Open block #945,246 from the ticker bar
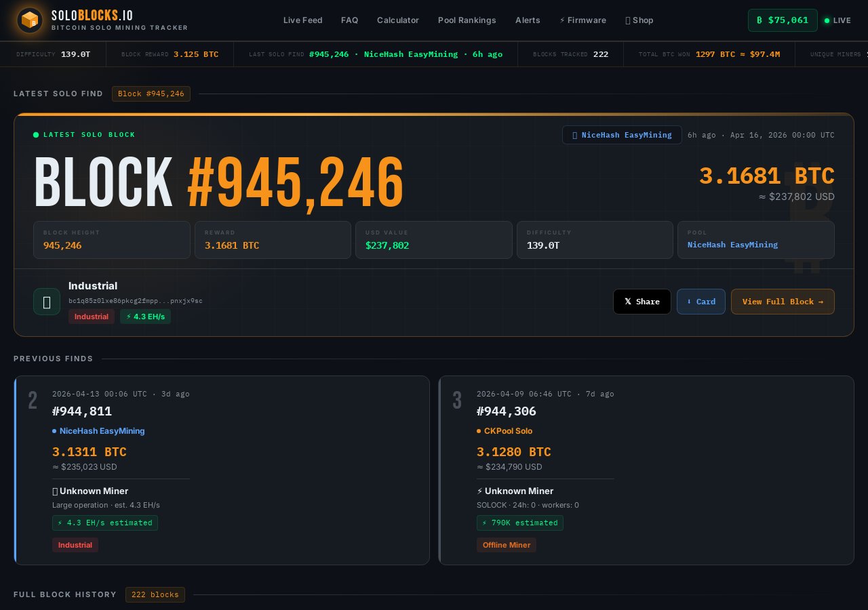This screenshot has height=610, width=868. coord(329,54)
